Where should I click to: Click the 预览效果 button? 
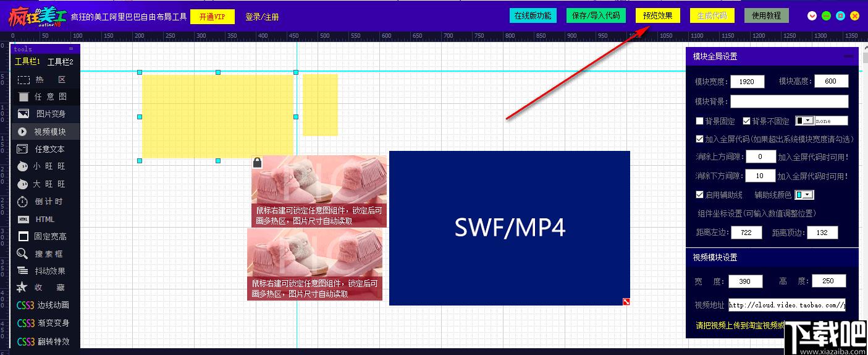coord(658,15)
